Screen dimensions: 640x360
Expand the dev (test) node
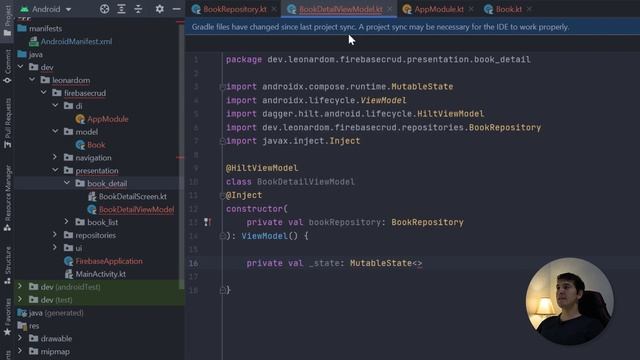(20, 300)
